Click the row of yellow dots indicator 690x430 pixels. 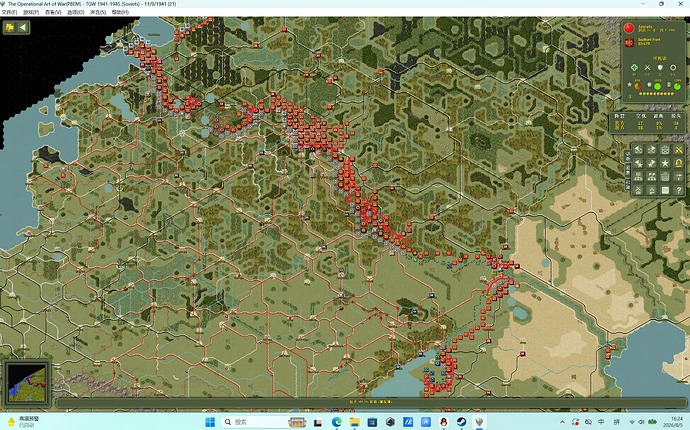(656, 94)
